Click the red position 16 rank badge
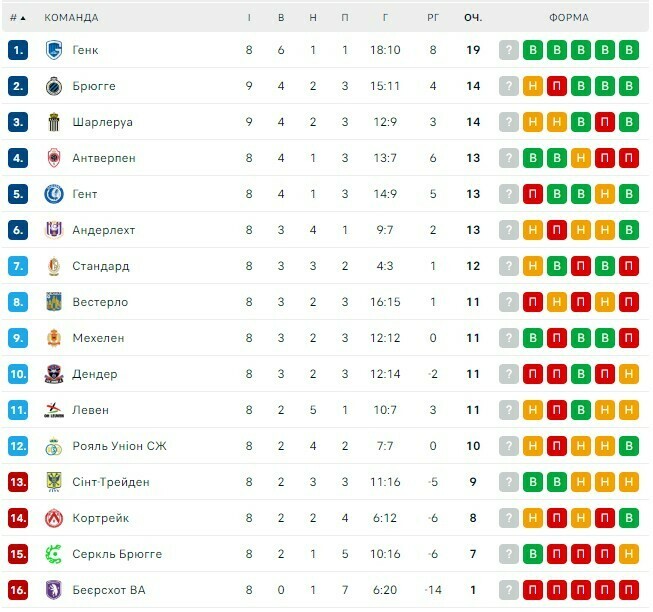The width and height of the screenshot is (653, 612). pyautogui.click(x=18, y=590)
